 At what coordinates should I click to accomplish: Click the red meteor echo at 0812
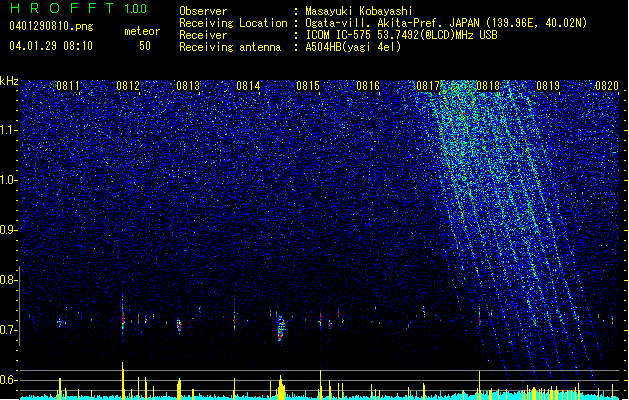[123, 317]
